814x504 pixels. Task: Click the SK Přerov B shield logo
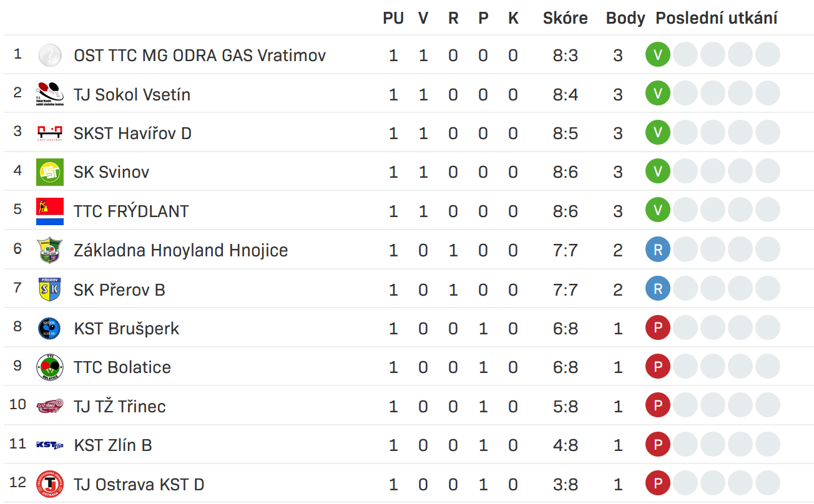click(50, 289)
